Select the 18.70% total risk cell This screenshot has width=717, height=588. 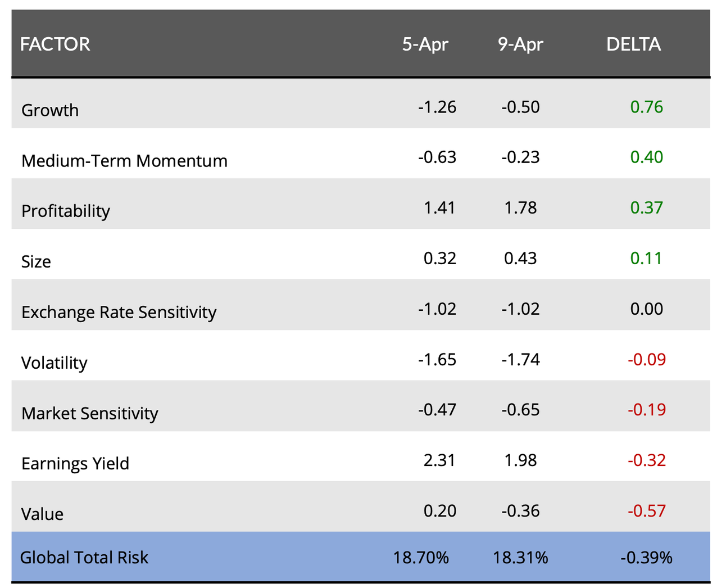(421, 558)
